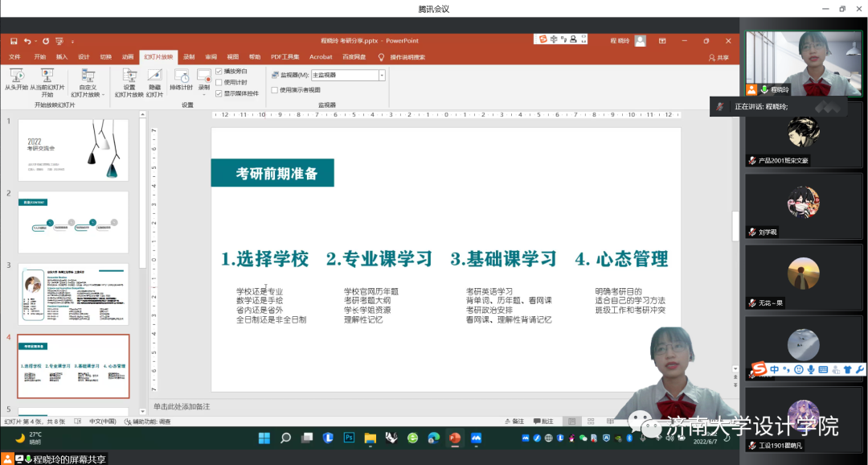Click the Undo arrow icon
868x465 pixels.
click(x=27, y=40)
